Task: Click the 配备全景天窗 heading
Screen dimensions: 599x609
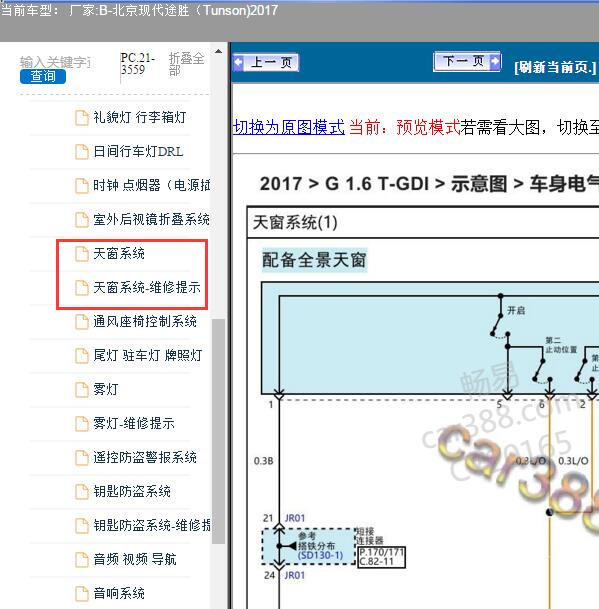Action: click(314, 260)
